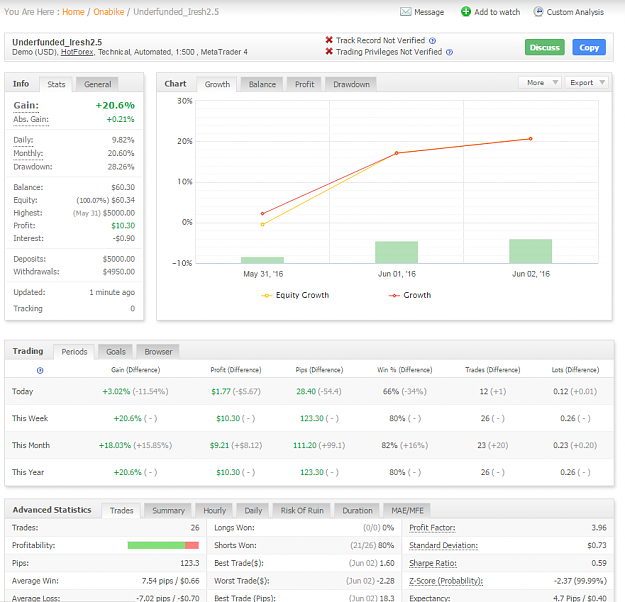Click the Withdrawals value $4950.00

[x=118, y=272]
